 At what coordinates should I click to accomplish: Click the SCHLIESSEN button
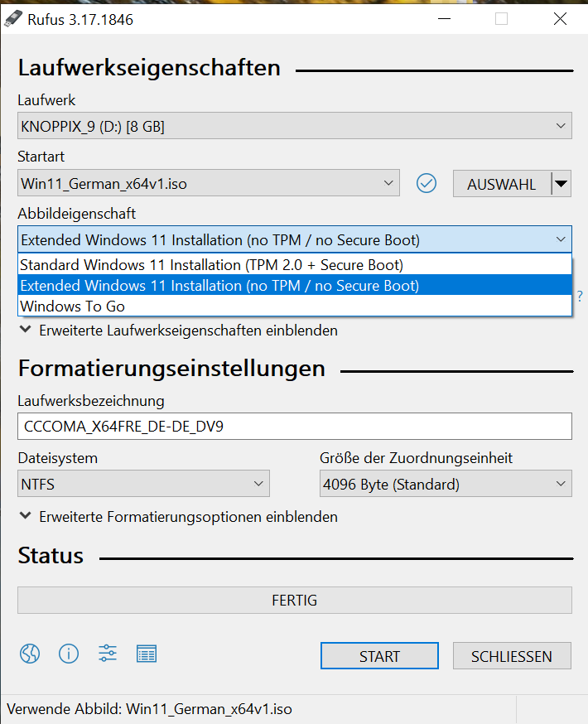pos(512,656)
